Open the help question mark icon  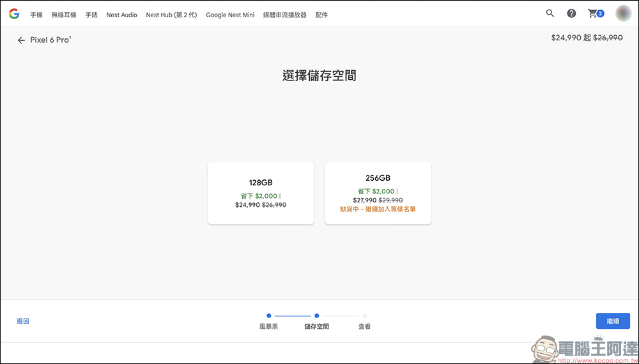(x=571, y=13)
